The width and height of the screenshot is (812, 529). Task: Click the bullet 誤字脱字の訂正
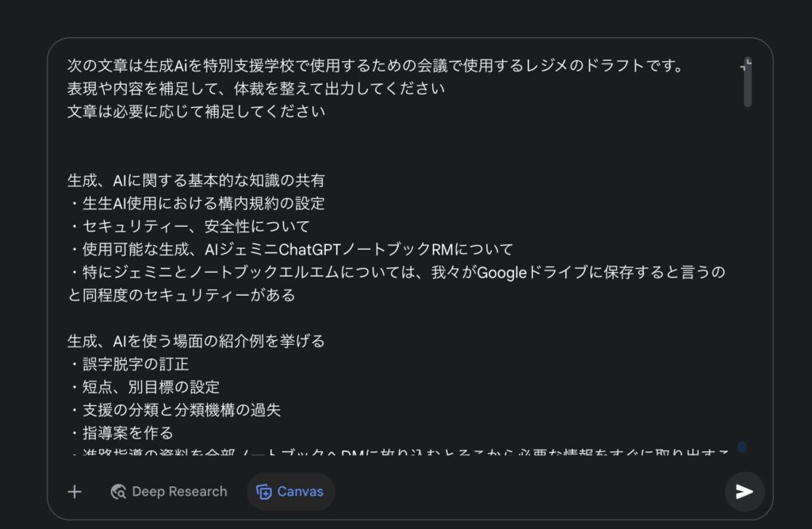pos(128,364)
